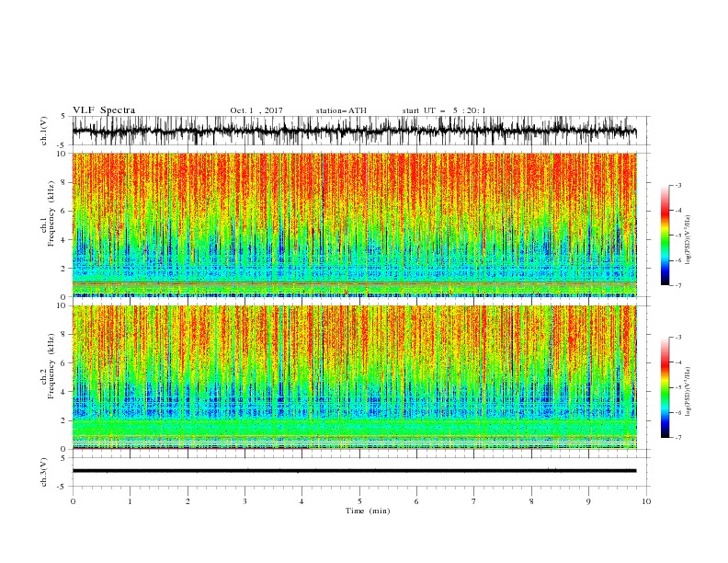The height and width of the screenshot is (563, 728).
Task: Click the ch.2 frequency axis "4" tick label
Action: [x=65, y=392]
